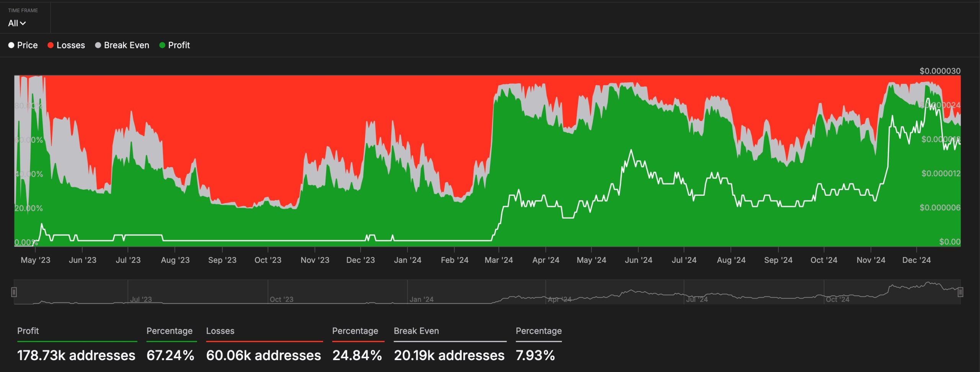Click the gray Break Even legend dot
This screenshot has height=372, width=980.
click(98, 45)
